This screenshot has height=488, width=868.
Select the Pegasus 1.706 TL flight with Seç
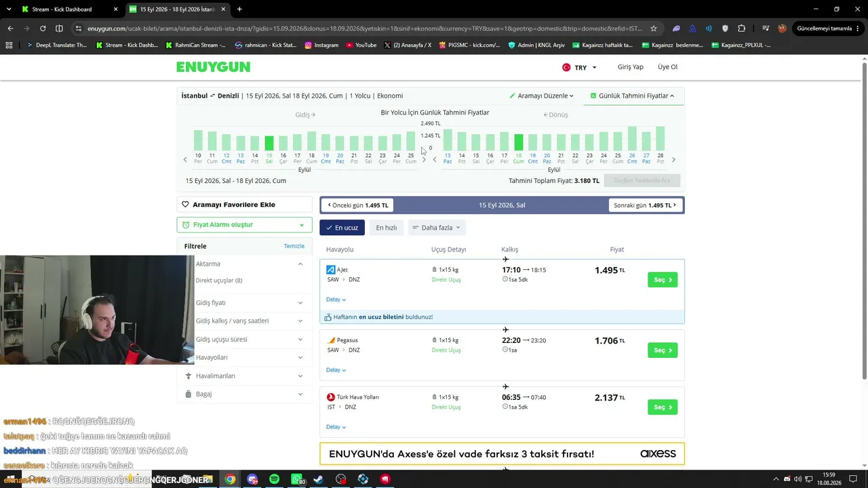(x=663, y=350)
